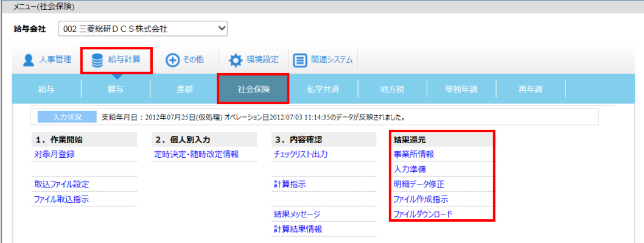Select the 社会保険 tab
Screen dimensions: 644x243
pyautogui.click(x=253, y=88)
